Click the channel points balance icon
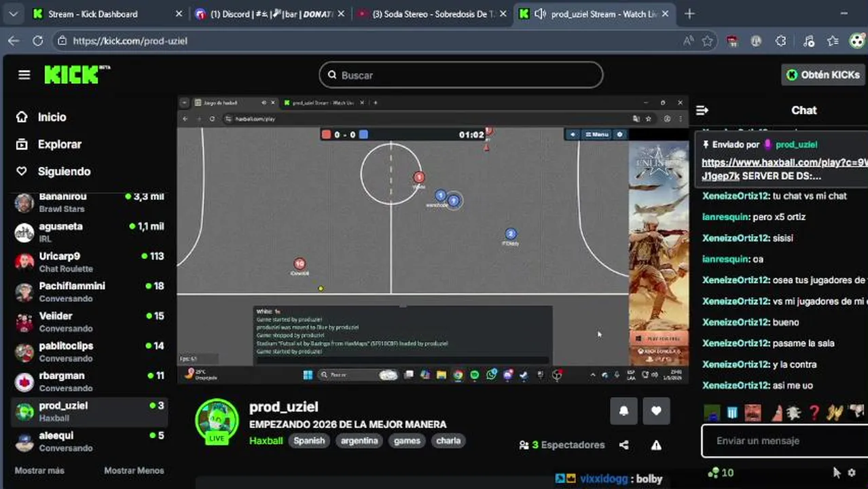This screenshot has width=868, height=489. click(x=713, y=473)
